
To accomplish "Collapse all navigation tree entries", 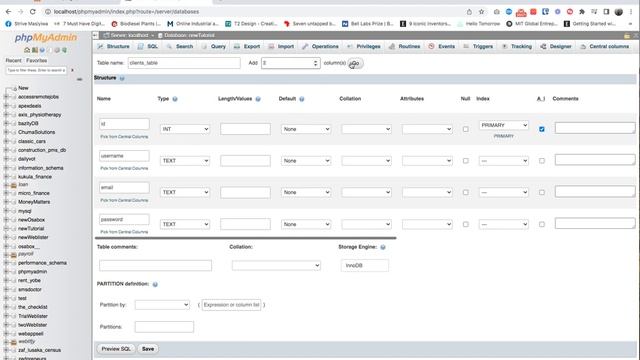I will [79, 79].
